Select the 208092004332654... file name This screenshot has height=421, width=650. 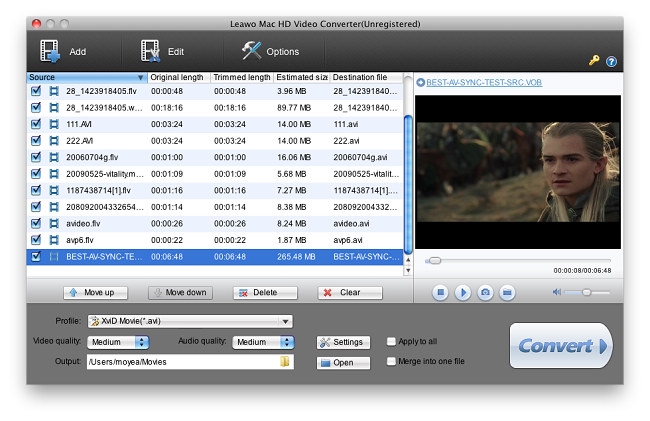pyautogui.click(x=105, y=207)
